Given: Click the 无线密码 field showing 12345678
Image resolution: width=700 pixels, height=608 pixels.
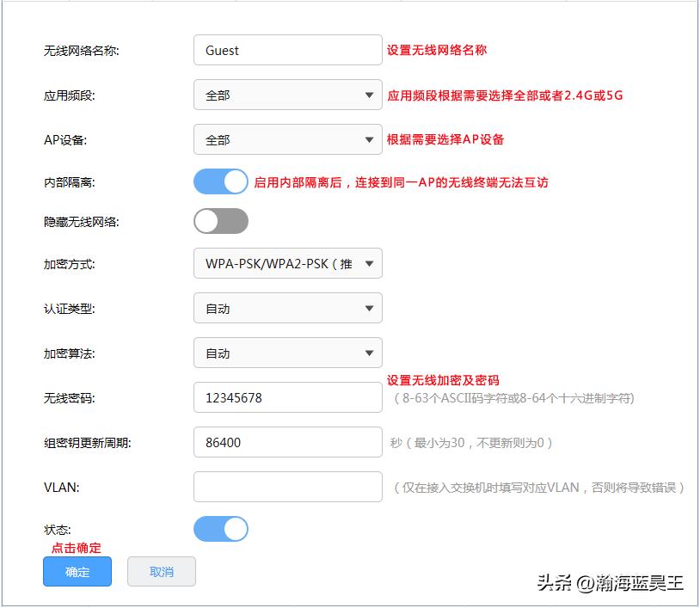Looking at the screenshot, I should (x=288, y=396).
